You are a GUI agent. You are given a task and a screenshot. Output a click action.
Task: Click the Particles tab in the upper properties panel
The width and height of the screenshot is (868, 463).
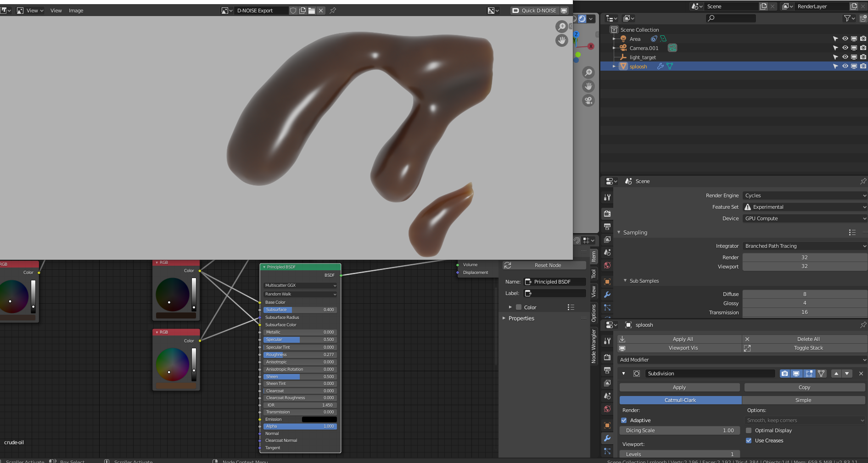click(x=607, y=307)
